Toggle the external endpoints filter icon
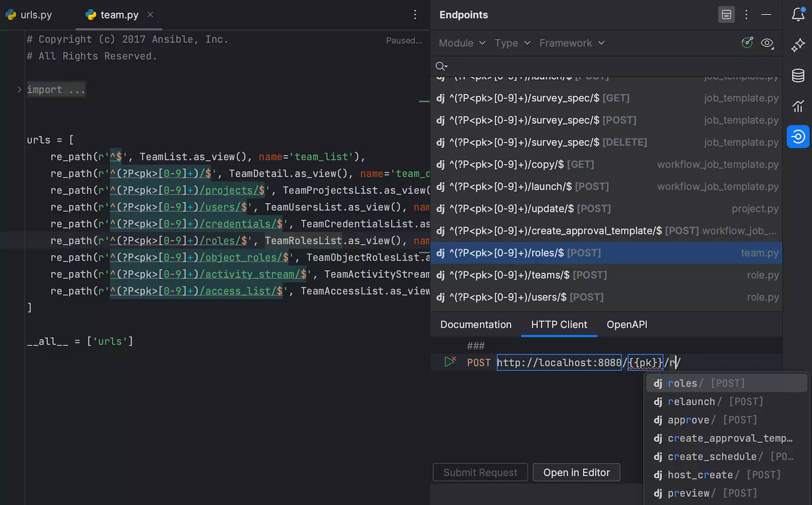This screenshot has height=505, width=812. click(747, 43)
